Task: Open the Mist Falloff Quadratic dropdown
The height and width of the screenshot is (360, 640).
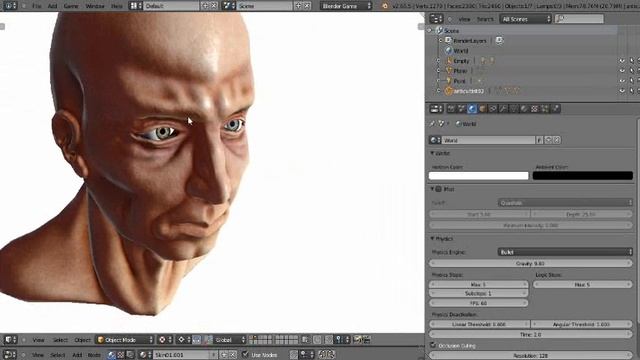Action: click(x=565, y=202)
